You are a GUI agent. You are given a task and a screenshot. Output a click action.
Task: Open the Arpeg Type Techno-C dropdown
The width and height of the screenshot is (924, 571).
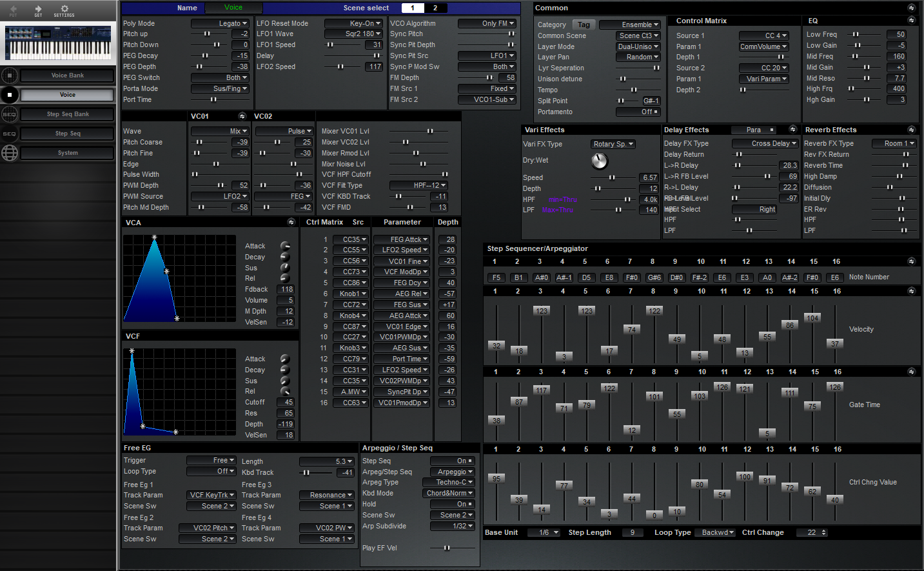[x=448, y=482]
